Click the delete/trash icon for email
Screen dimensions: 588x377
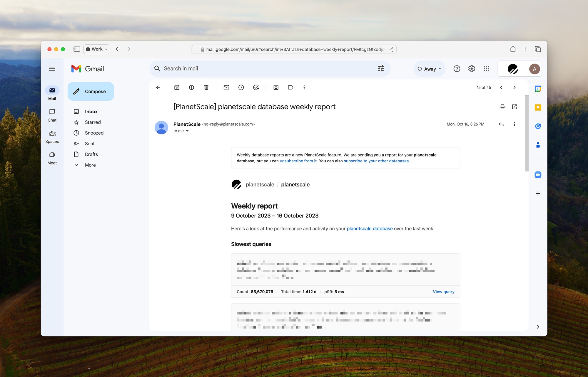point(207,88)
